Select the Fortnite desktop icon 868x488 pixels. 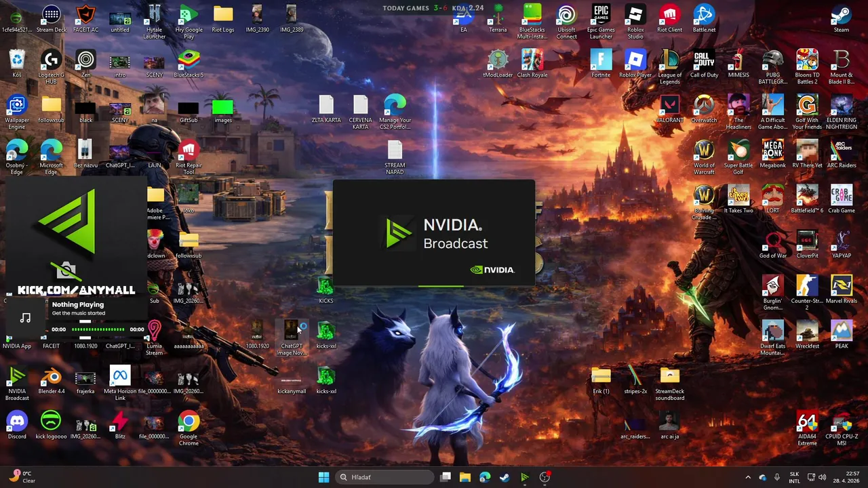[x=601, y=64]
